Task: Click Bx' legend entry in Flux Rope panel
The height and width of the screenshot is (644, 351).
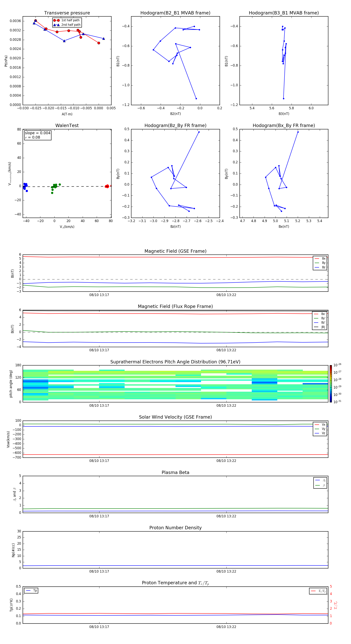Action: tap(320, 314)
